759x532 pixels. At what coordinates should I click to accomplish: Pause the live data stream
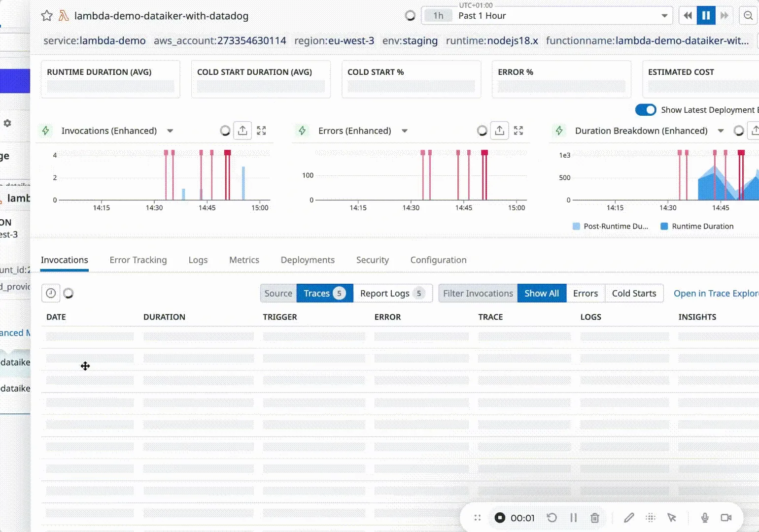click(706, 15)
